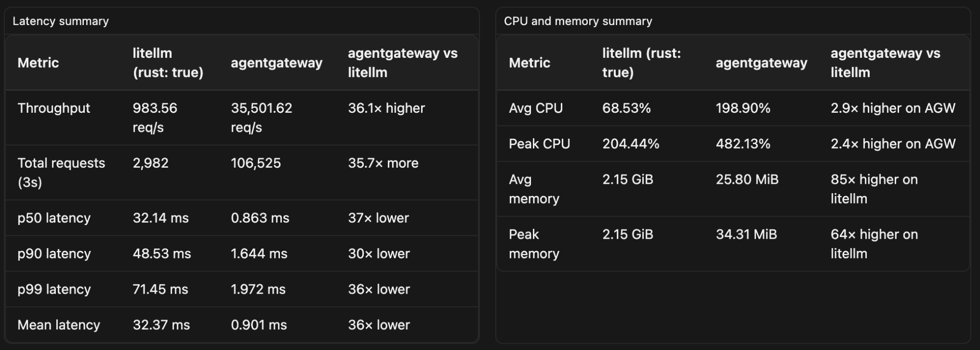Click the Avg CPU row label

pos(536,108)
